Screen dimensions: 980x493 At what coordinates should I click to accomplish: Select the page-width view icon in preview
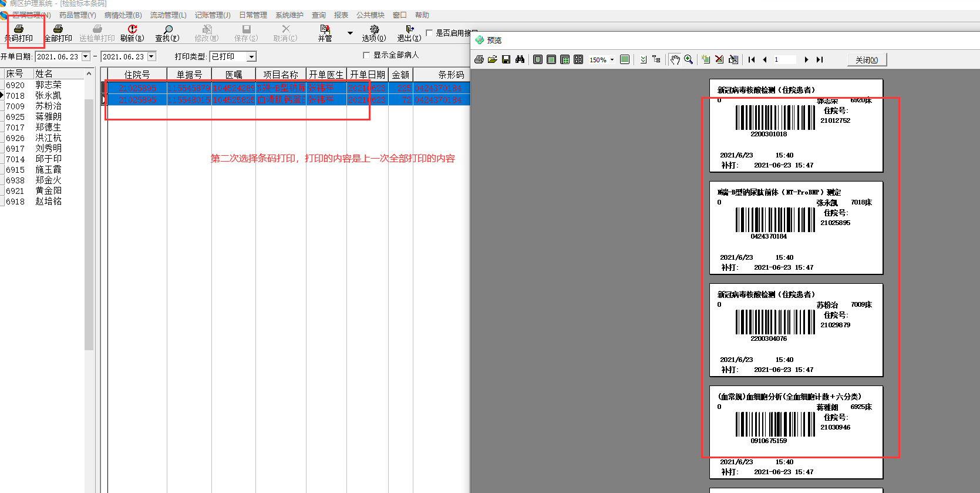[551, 59]
